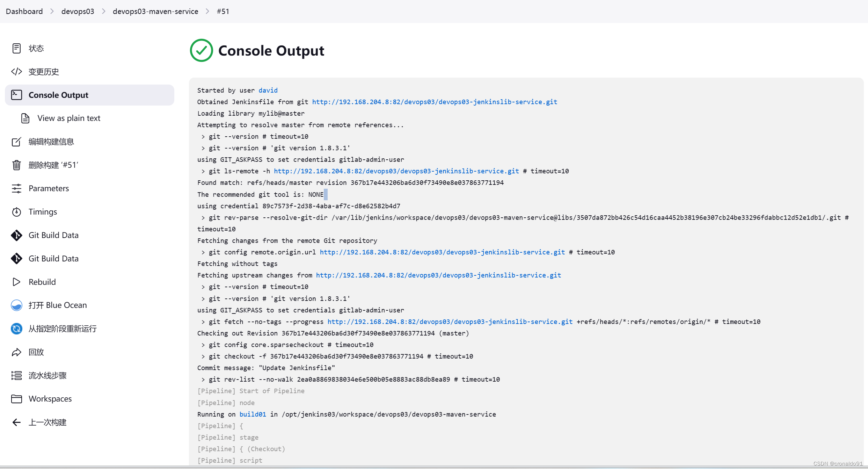Click the 流水线步骤 list icon

tap(16, 375)
